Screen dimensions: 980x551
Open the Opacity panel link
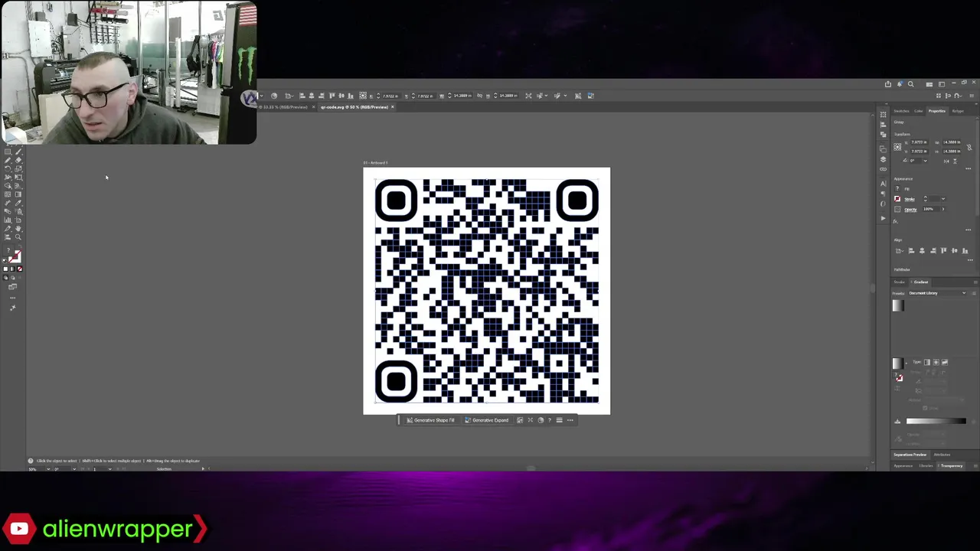pos(910,210)
